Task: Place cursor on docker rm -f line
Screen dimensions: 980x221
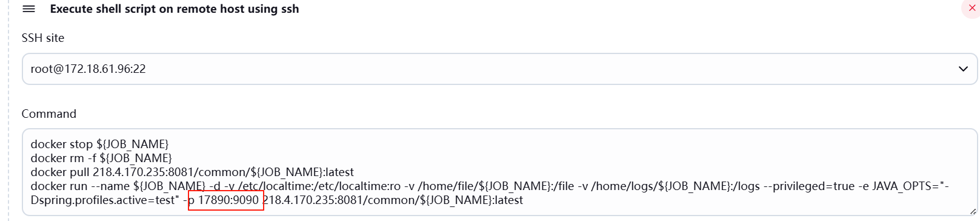Action: point(101,158)
